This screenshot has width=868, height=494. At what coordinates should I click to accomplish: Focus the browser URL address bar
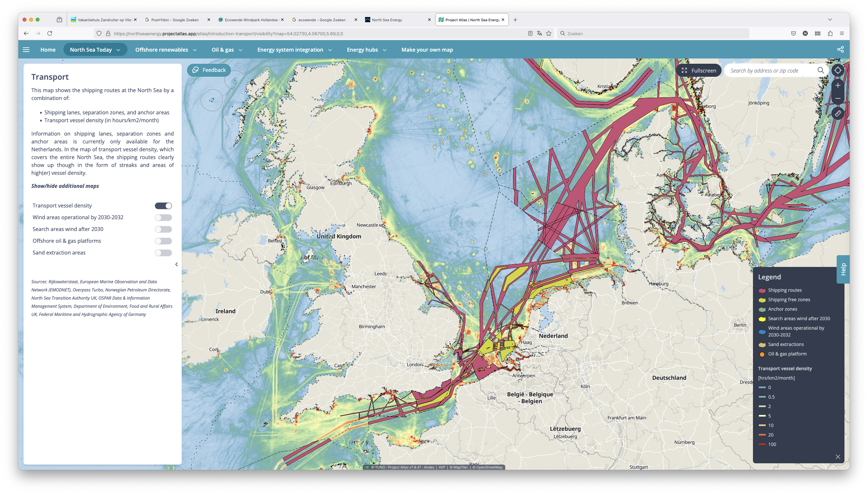pos(319,33)
